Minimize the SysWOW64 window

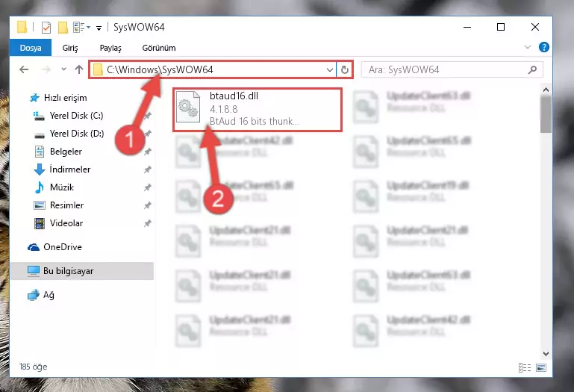[x=467, y=28]
